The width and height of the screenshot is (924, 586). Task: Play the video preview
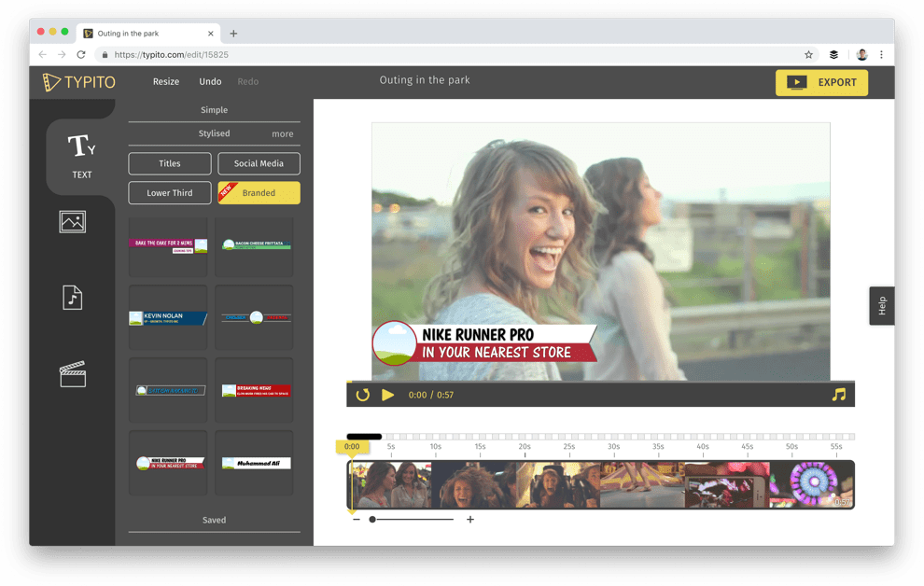point(387,395)
